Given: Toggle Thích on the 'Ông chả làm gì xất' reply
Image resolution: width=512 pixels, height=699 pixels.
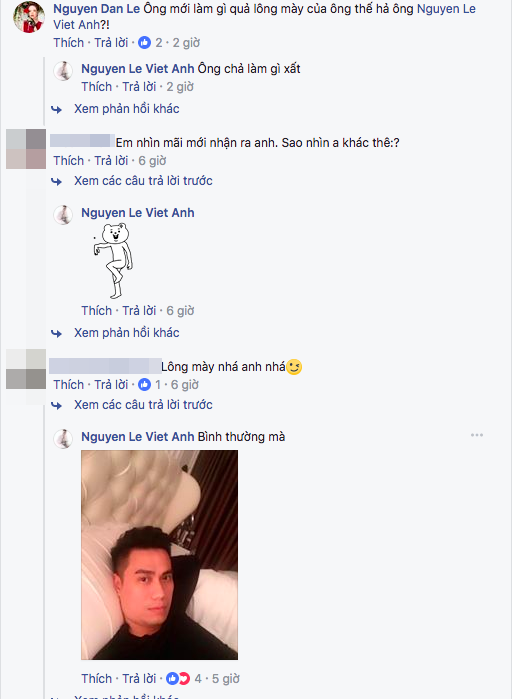Looking at the screenshot, I should [96, 86].
